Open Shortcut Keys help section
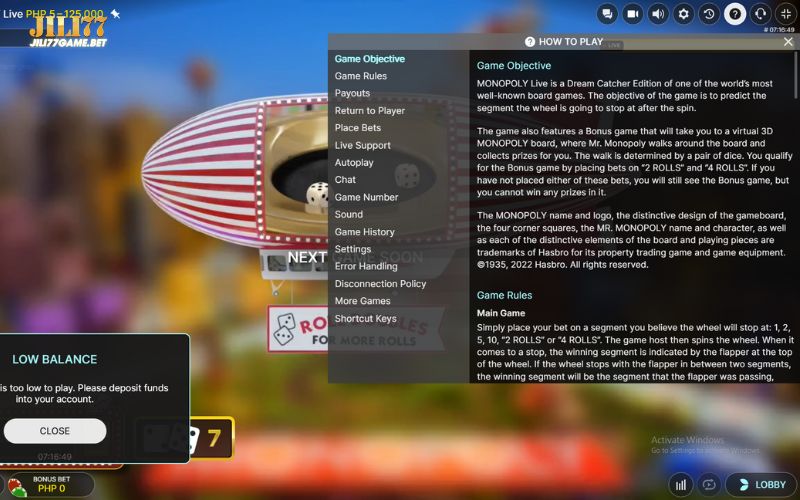This screenshot has height=500, width=800. coord(365,318)
